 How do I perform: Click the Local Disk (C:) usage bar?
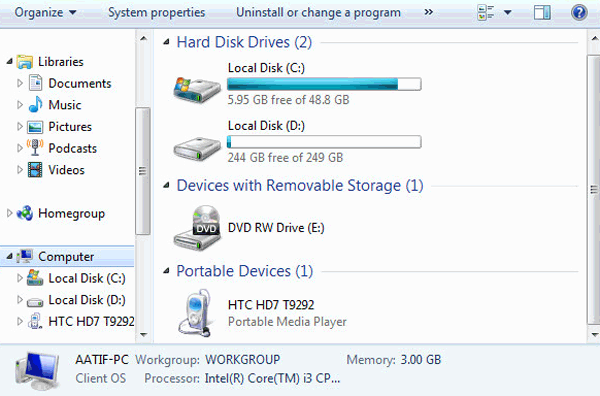[324, 84]
